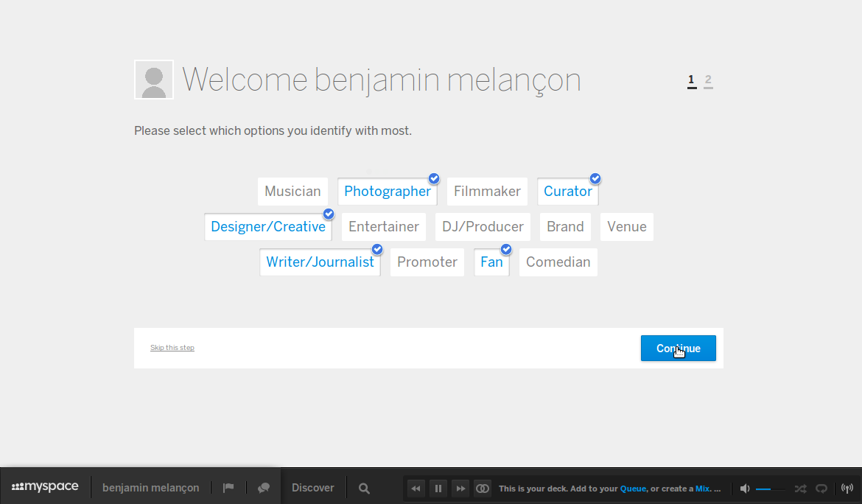Deselect the Curator option

tap(568, 192)
